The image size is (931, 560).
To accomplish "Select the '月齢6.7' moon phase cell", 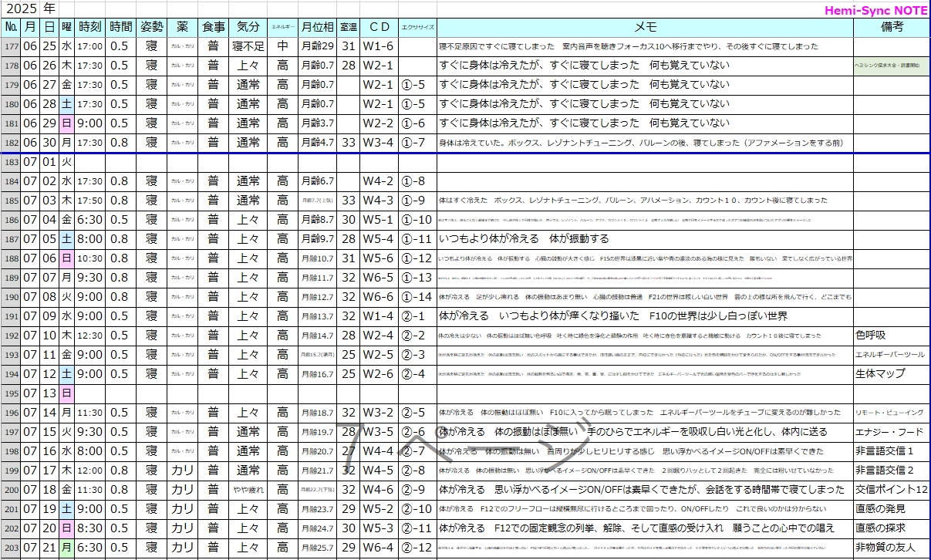I will click(x=317, y=181).
